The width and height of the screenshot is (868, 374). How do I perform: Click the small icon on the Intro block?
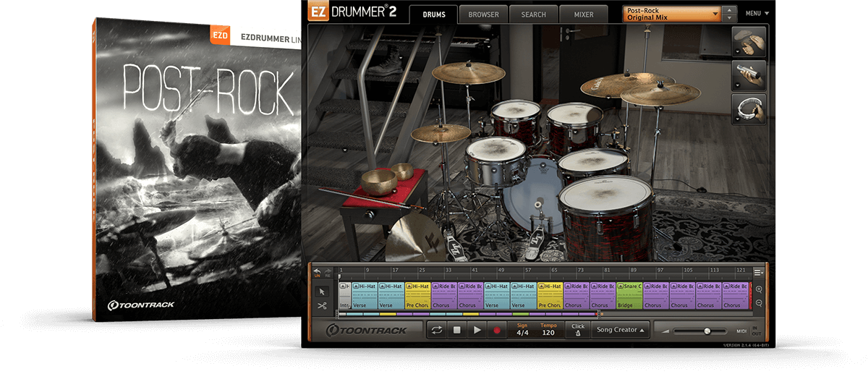[343, 286]
